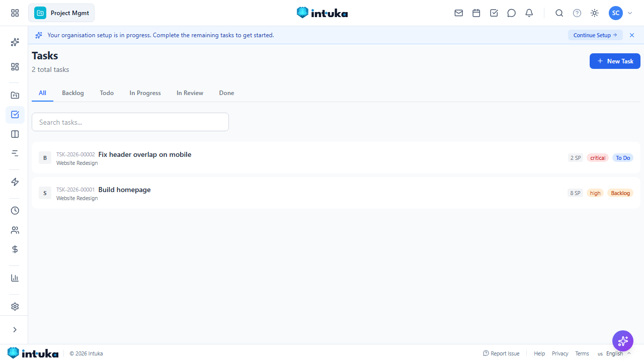Viewport: 644px width, 362px height.
Task: Open settings gear icon in sidebar
Action: [15, 307]
